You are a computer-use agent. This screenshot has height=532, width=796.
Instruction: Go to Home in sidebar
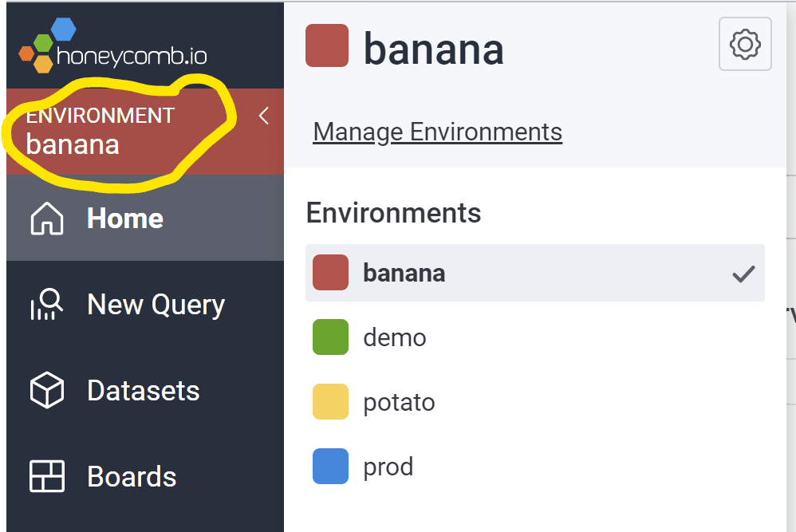(x=125, y=219)
